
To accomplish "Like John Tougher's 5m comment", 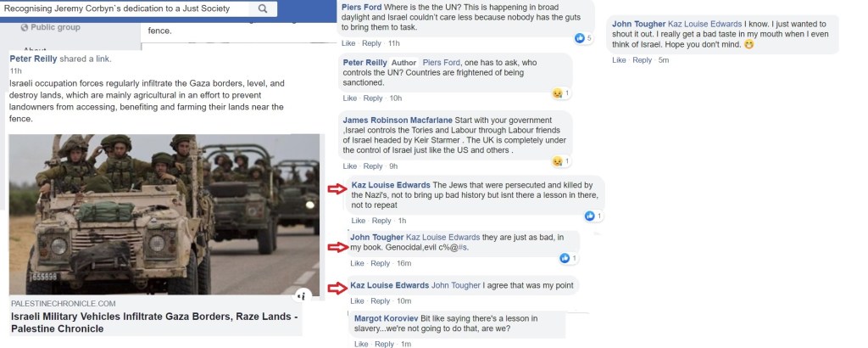I will 619,60.
